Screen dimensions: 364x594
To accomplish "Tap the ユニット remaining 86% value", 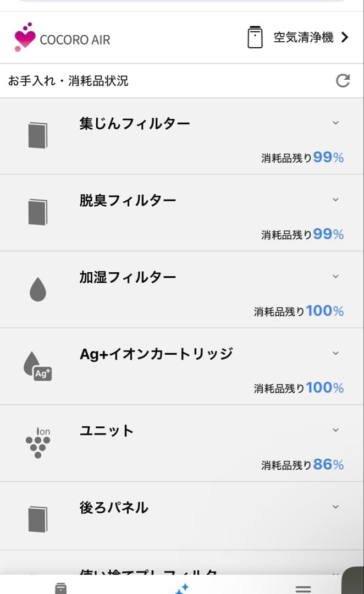I will click(328, 465).
